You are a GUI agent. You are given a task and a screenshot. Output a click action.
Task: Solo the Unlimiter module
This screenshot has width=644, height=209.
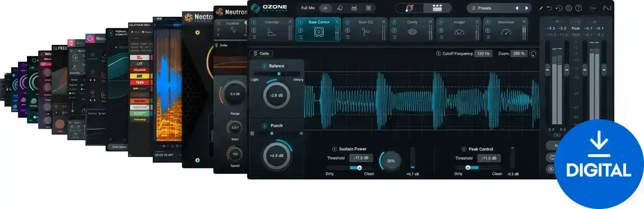click(x=254, y=30)
